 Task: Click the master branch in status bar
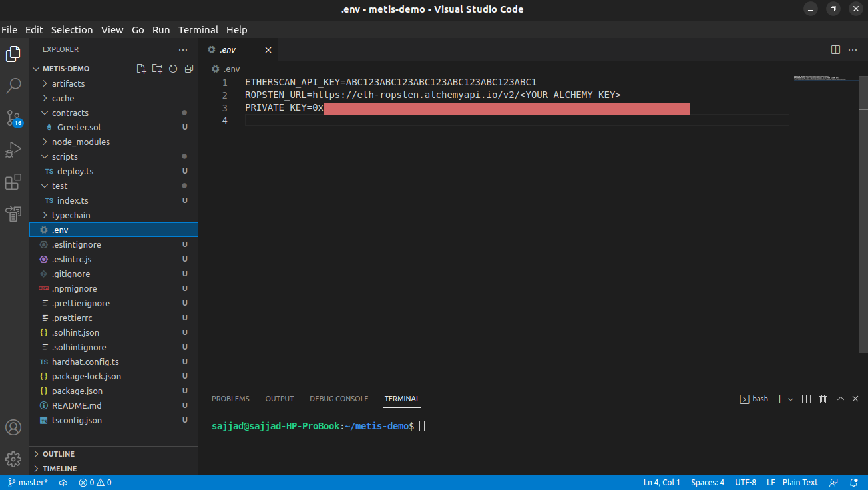coord(28,483)
